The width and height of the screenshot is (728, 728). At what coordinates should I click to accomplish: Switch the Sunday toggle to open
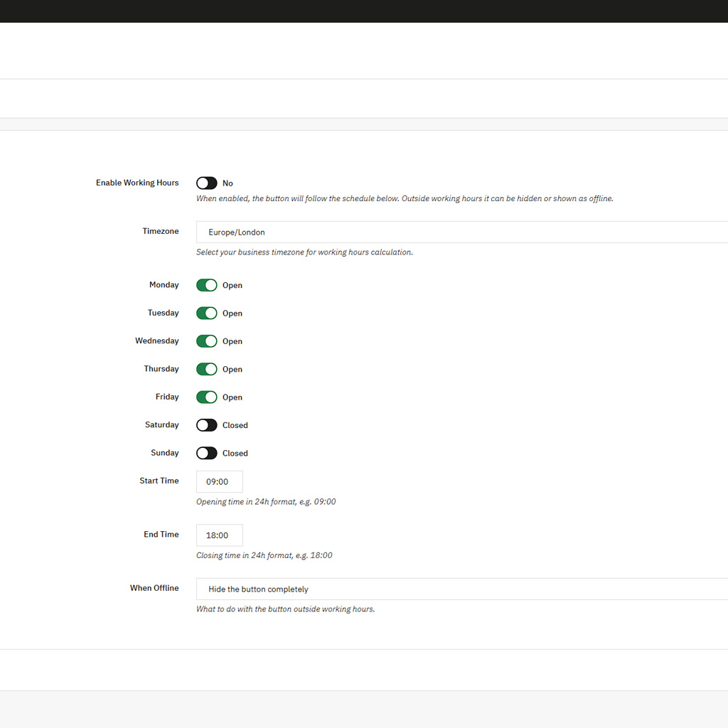point(206,453)
